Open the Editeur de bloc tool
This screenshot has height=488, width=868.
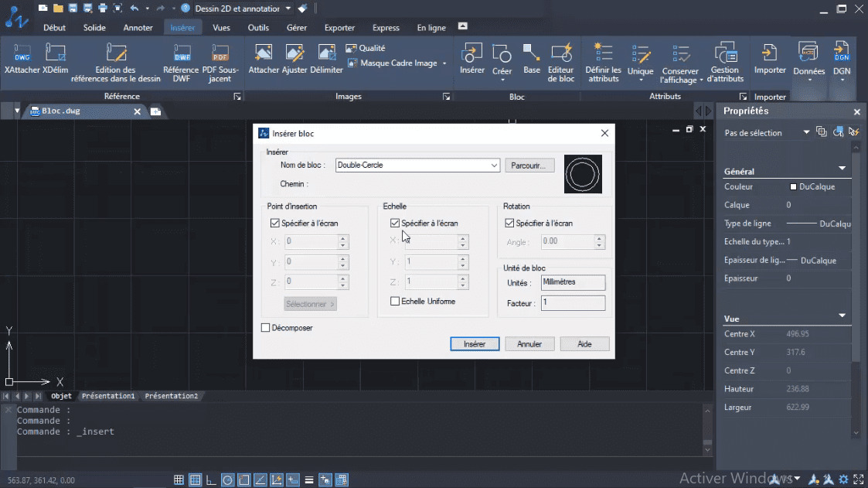pos(561,53)
